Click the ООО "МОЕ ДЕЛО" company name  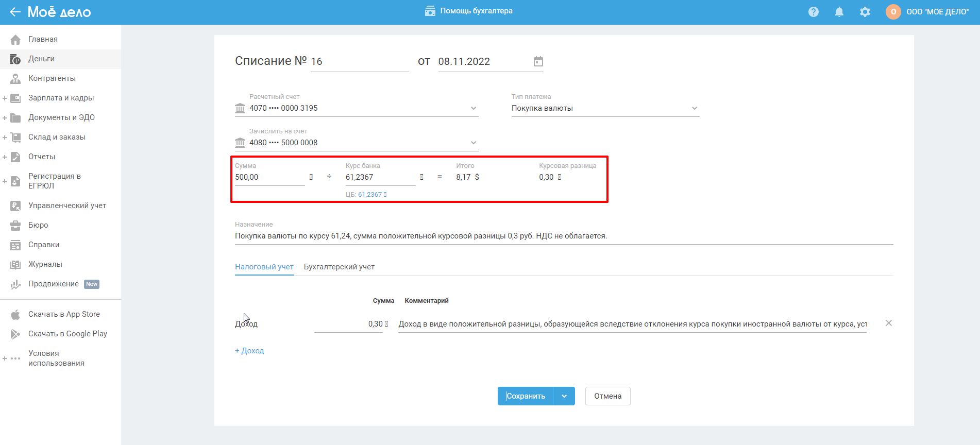(938, 12)
